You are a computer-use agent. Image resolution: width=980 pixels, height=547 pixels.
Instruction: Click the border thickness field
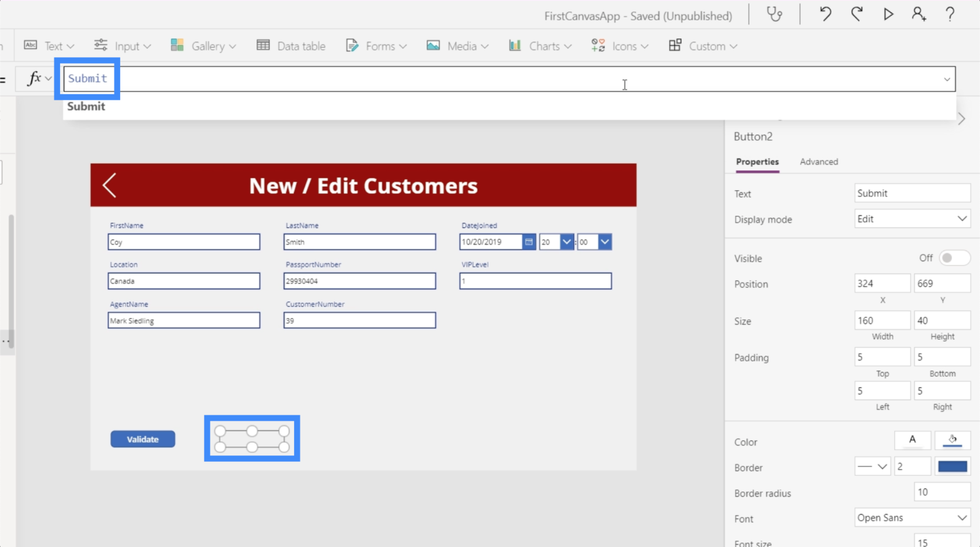(912, 467)
